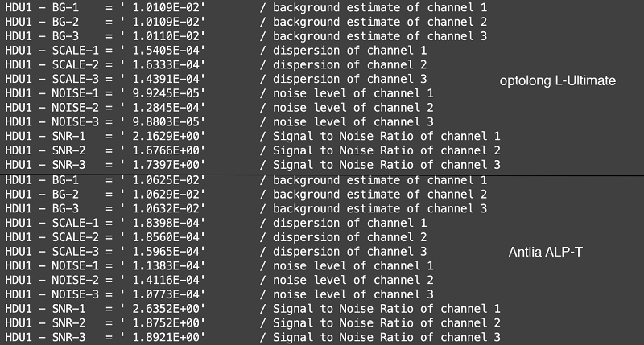This screenshot has height=345, width=644.
Task: Select the top SCALE-2 value 1.6333E-04
Action: click(x=166, y=65)
